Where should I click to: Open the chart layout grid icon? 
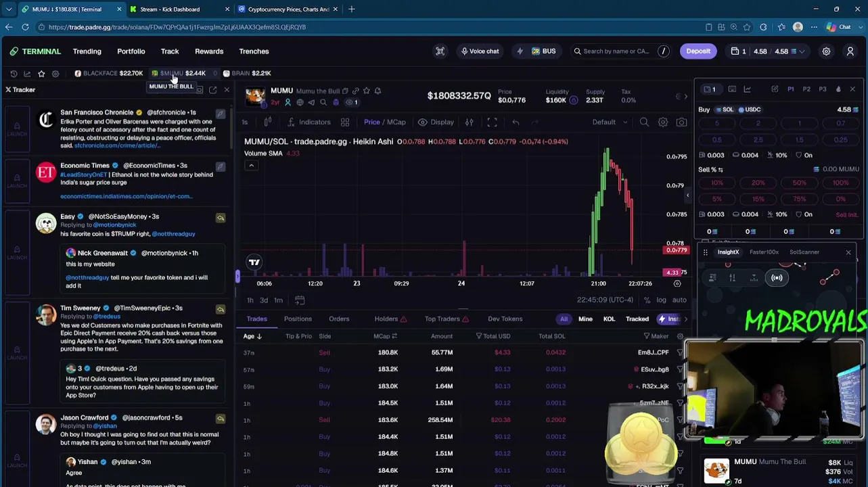point(345,122)
